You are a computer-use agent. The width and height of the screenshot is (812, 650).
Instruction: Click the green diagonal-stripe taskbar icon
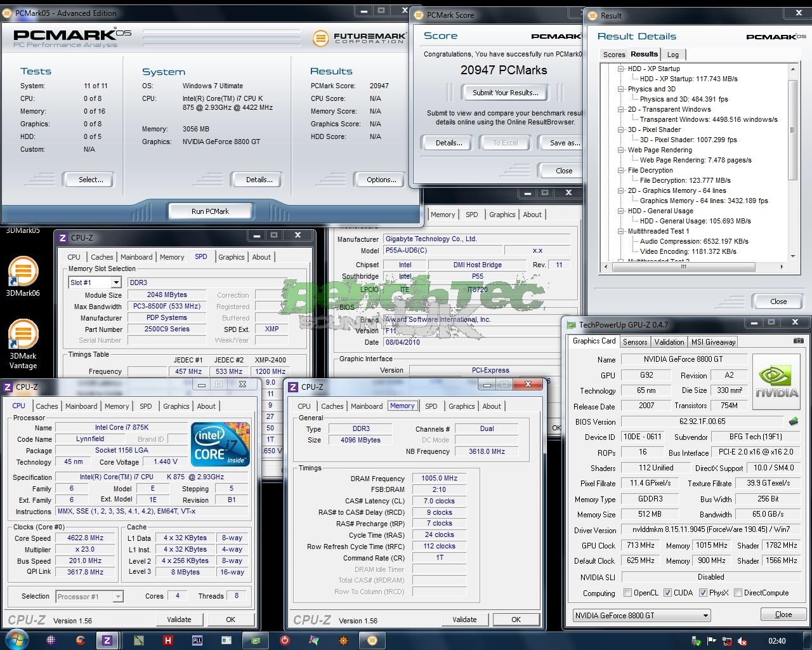pyautogui.click(x=139, y=640)
